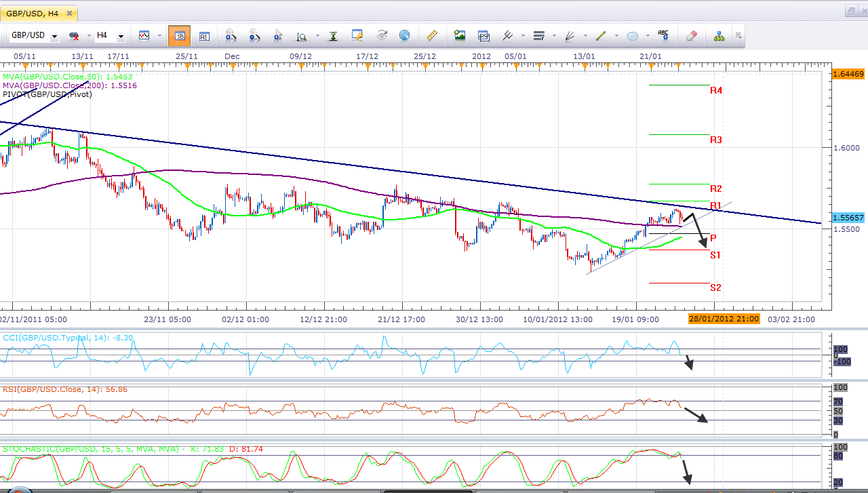Click the R3 pivot level label
This screenshot has width=868, height=493.
(716, 140)
